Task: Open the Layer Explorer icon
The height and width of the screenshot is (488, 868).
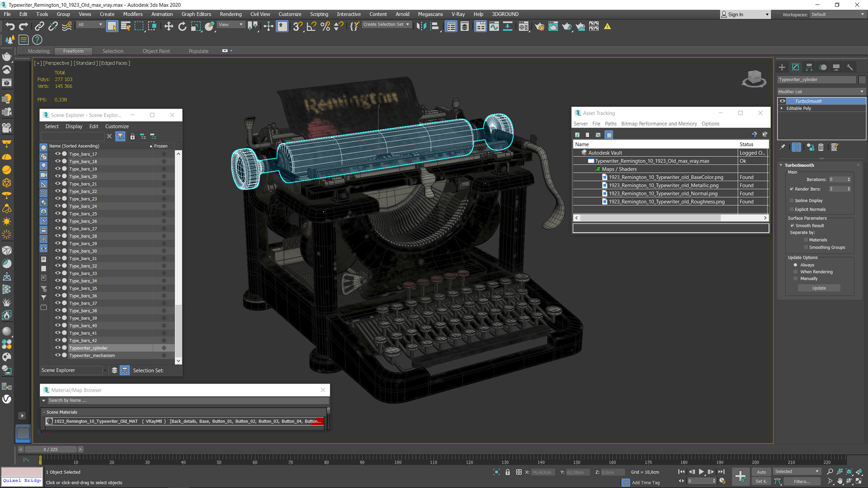Action: tap(465, 27)
